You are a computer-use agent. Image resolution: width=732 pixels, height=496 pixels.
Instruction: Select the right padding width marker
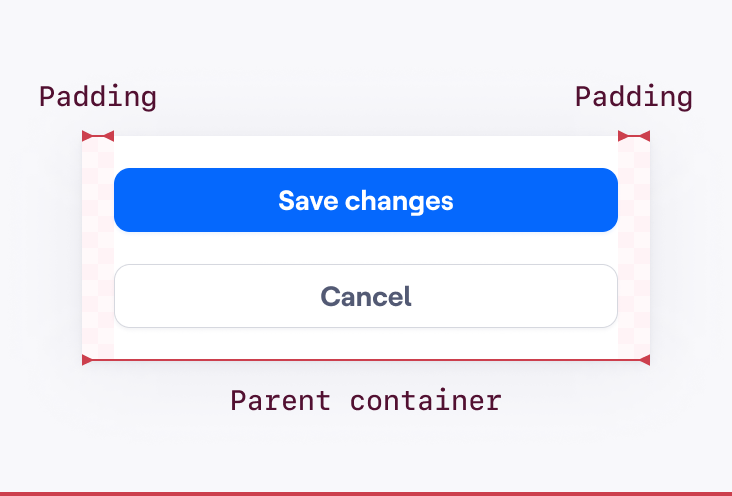pos(634,136)
